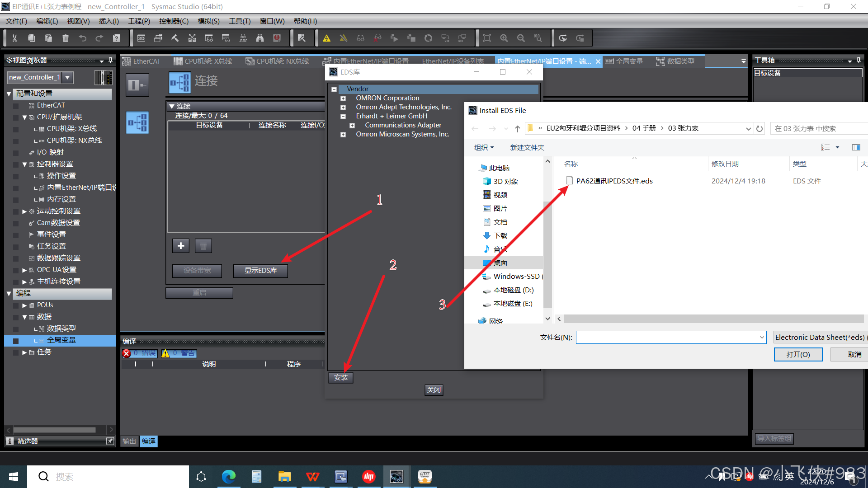Click the 3D motion trace toolbar icon
Screen dimensions: 868x488
pos(141,38)
